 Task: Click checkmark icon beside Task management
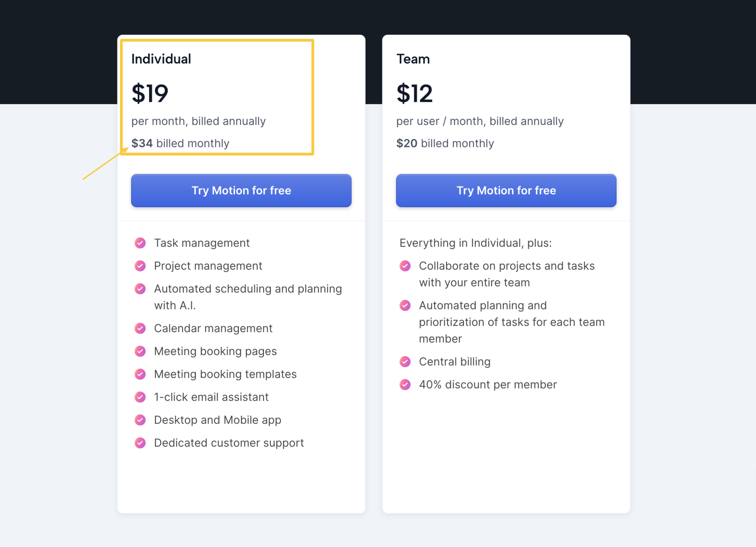140,243
